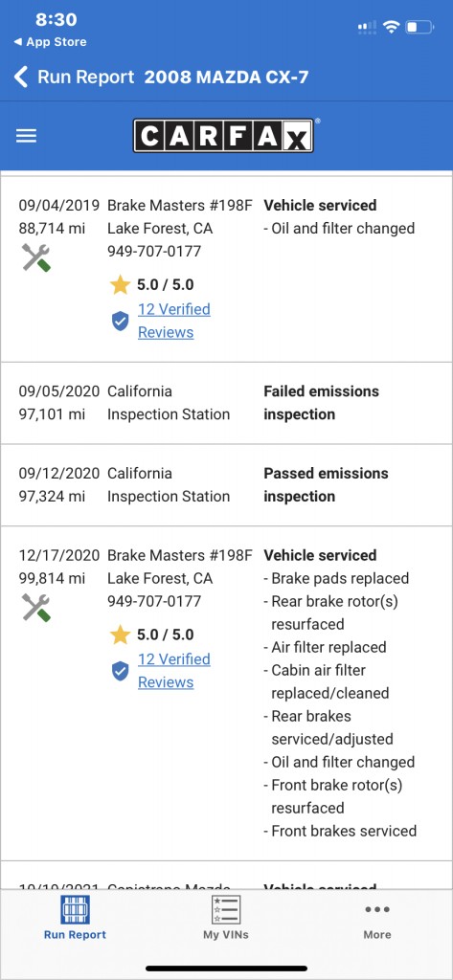This screenshot has width=453, height=980.
Task: Tap the gold star rating in 12/17/2020 entry
Action: click(x=120, y=635)
